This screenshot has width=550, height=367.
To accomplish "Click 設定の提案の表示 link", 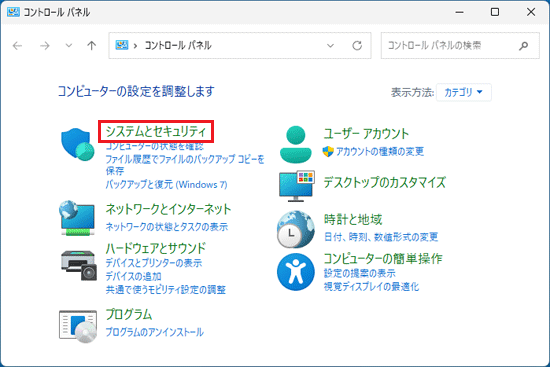I will coord(360,273).
